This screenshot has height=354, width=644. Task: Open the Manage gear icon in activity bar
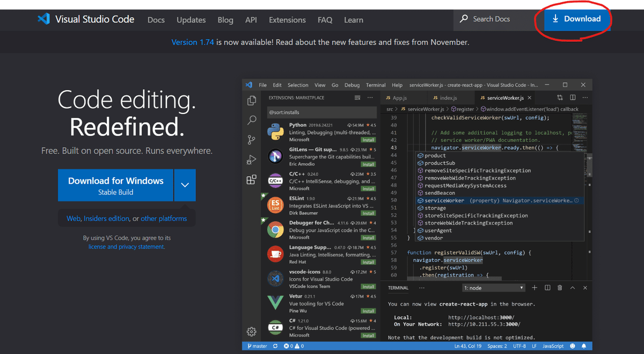251,331
